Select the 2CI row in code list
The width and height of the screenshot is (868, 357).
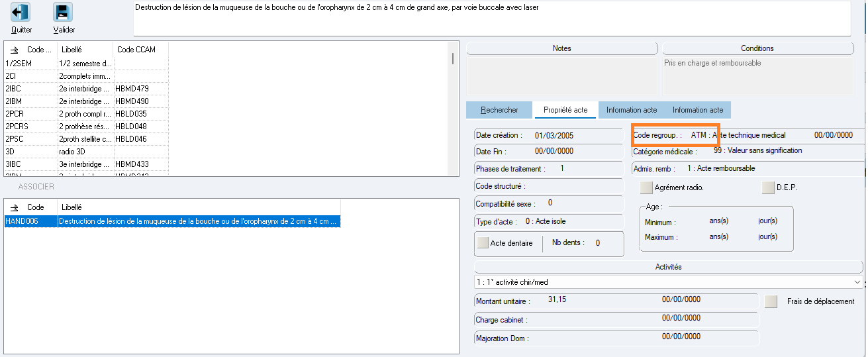pyautogui.click(x=86, y=76)
